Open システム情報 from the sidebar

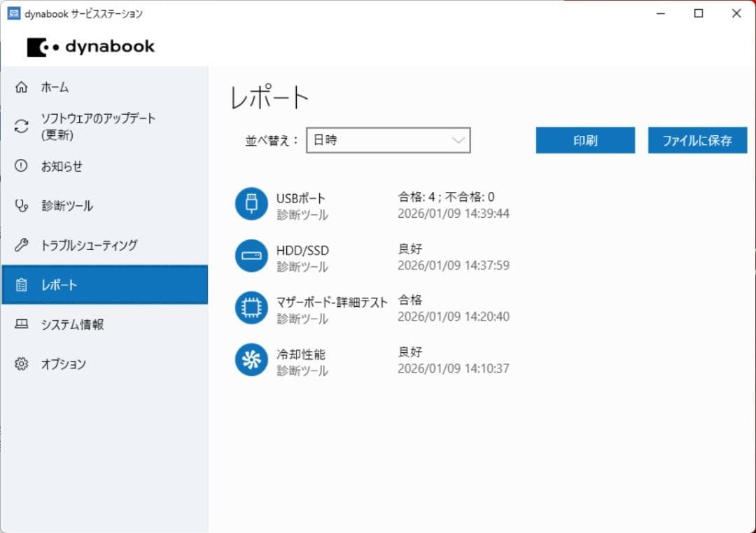pos(72,324)
